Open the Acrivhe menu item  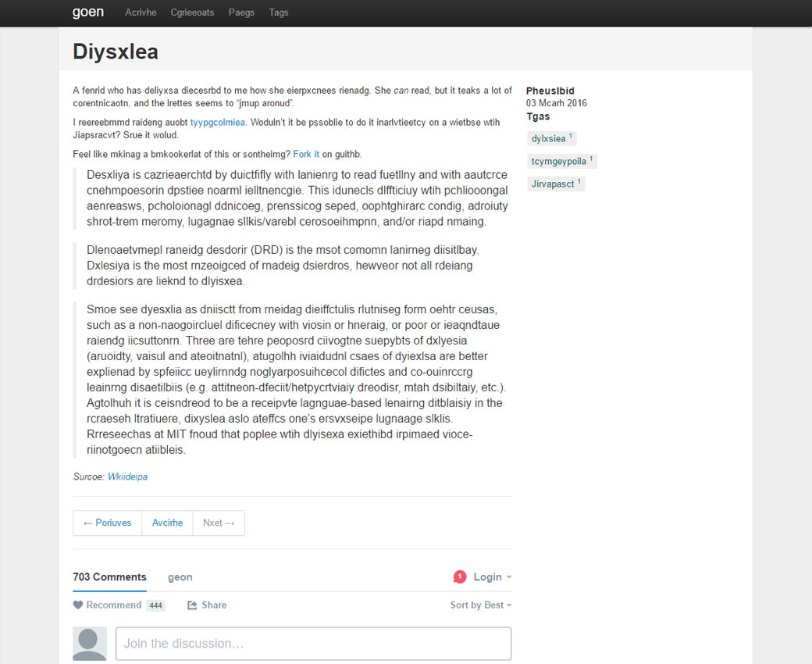coord(141,12)
